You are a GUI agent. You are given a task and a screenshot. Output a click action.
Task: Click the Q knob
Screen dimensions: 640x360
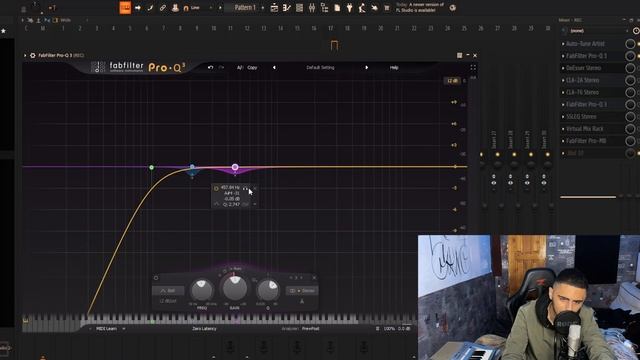(268, 290)
